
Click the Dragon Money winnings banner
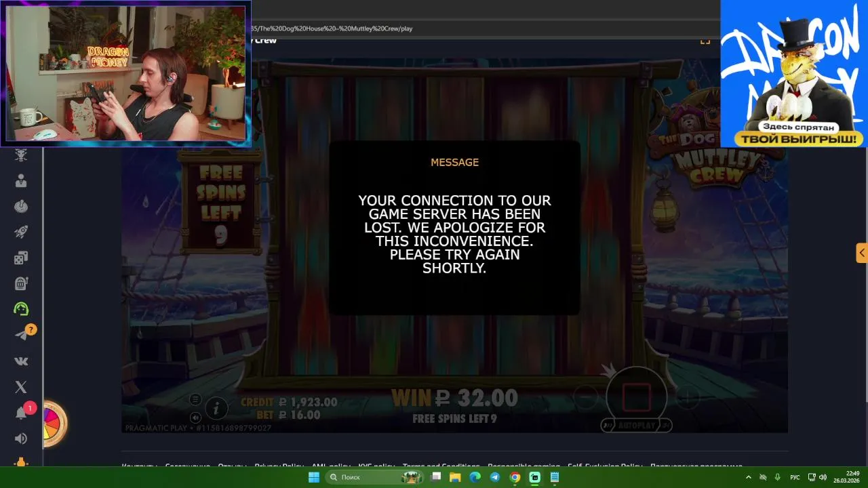point(793,73)
